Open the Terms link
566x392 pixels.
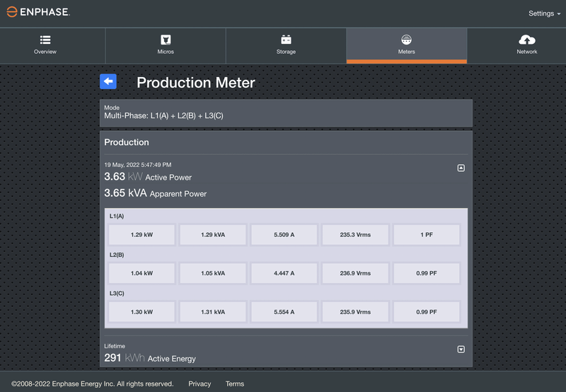[x=235, y=384]
